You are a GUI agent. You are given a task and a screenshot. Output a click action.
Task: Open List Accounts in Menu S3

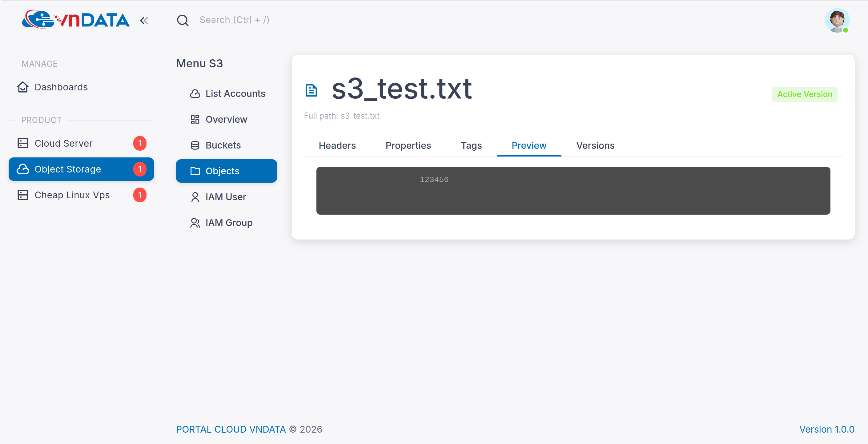(x=235, y=93)
